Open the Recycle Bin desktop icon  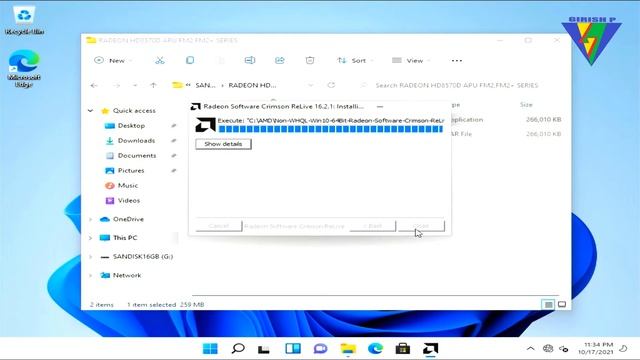click(x=24, y=20)
